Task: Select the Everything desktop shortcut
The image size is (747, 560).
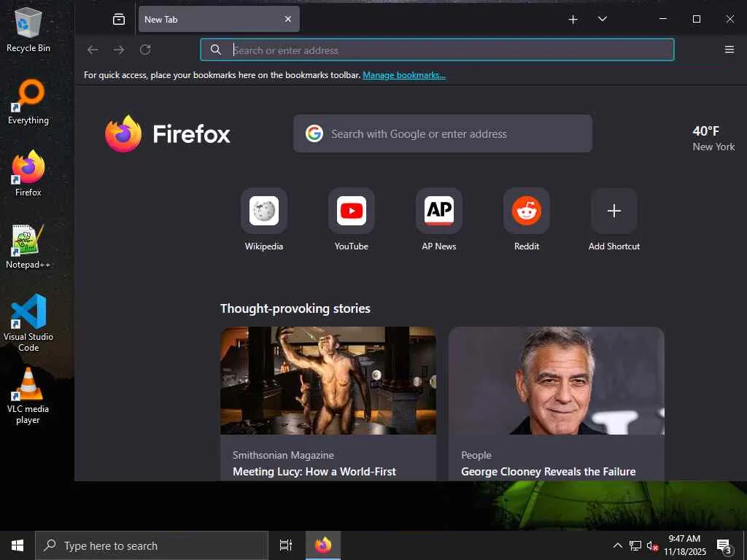Action: (28, 102)
